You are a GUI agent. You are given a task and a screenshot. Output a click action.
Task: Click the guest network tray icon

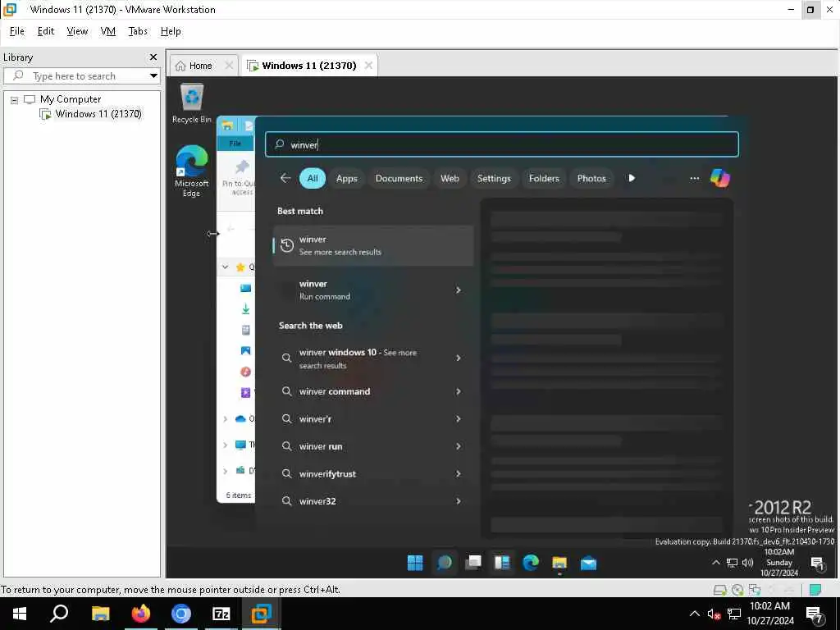(732, 563)
